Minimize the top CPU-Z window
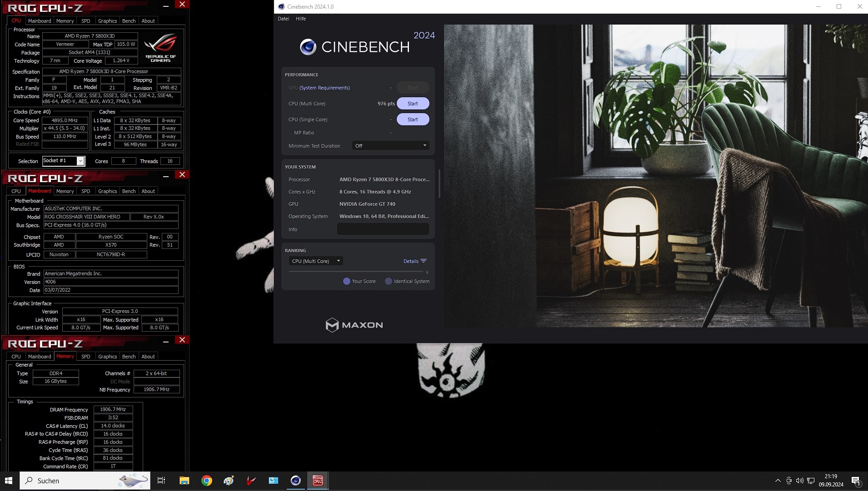Screen dimensions: 868x491 tap(166, 5)
